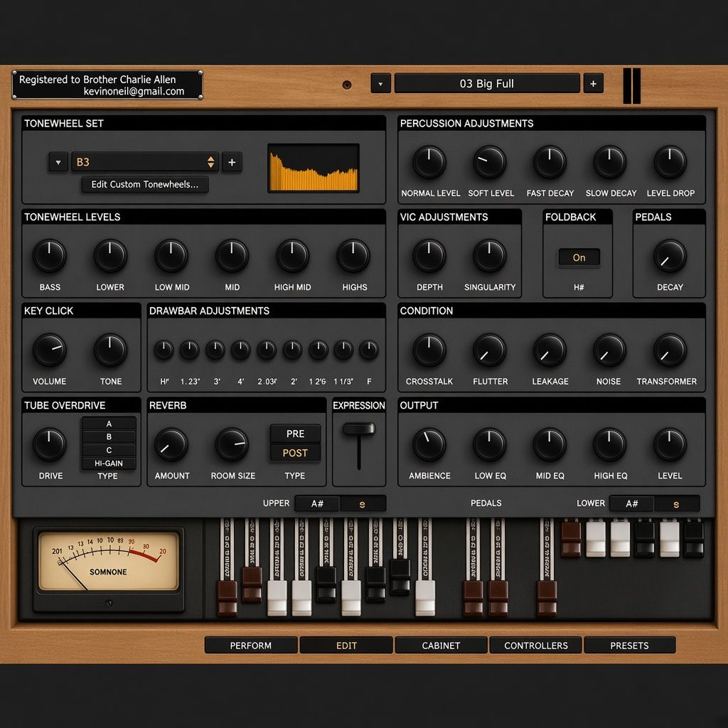
Task: Choose overdrive type C
Action: click(x=109, y=450)
